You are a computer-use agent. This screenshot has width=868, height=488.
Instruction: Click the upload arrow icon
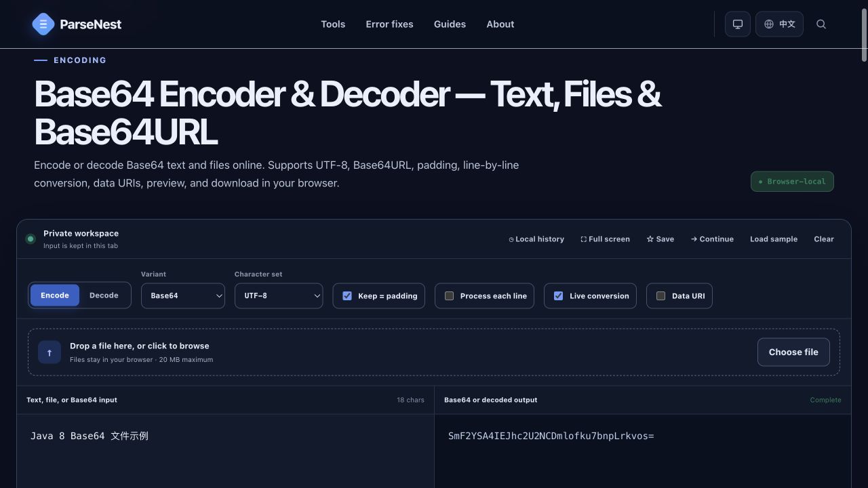point(50,352)
